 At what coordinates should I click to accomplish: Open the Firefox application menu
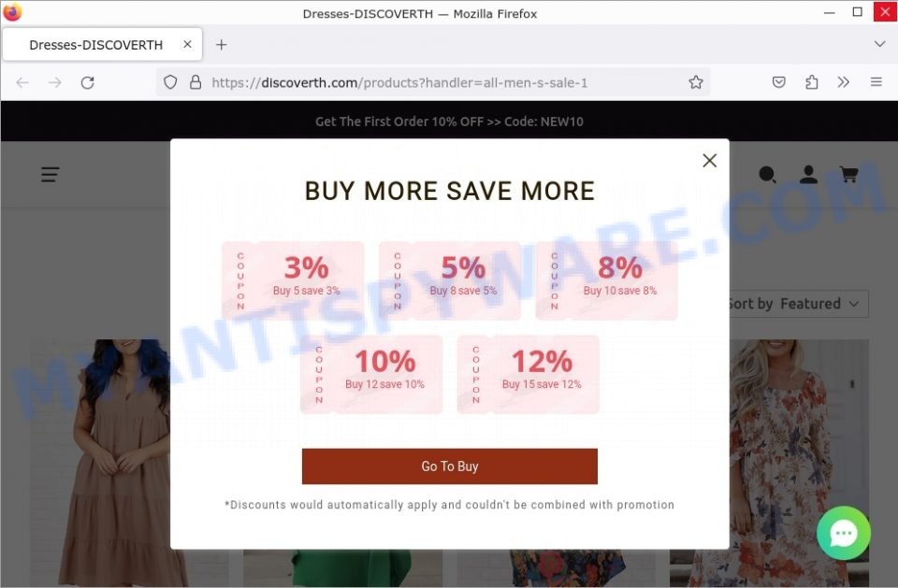point(876,82)
